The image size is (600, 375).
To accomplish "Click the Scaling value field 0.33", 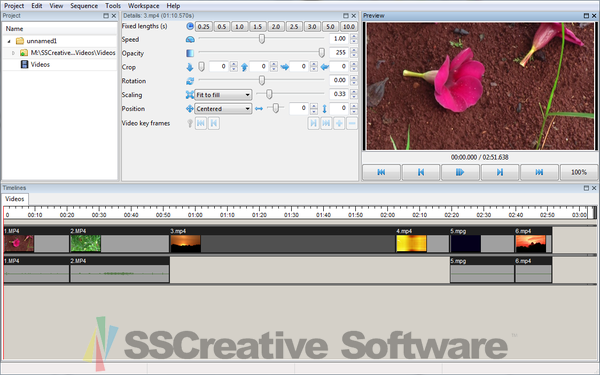I will click(x=339, y=94).
